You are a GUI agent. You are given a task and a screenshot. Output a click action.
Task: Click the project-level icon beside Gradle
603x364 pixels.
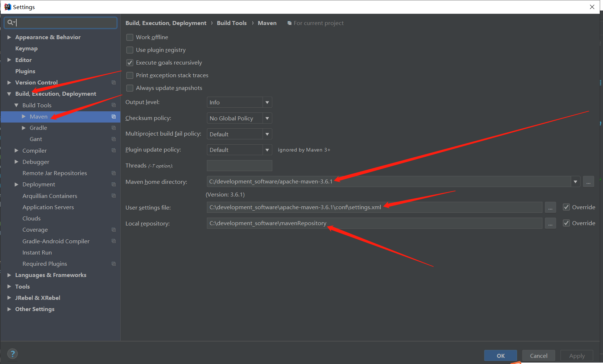113,128
